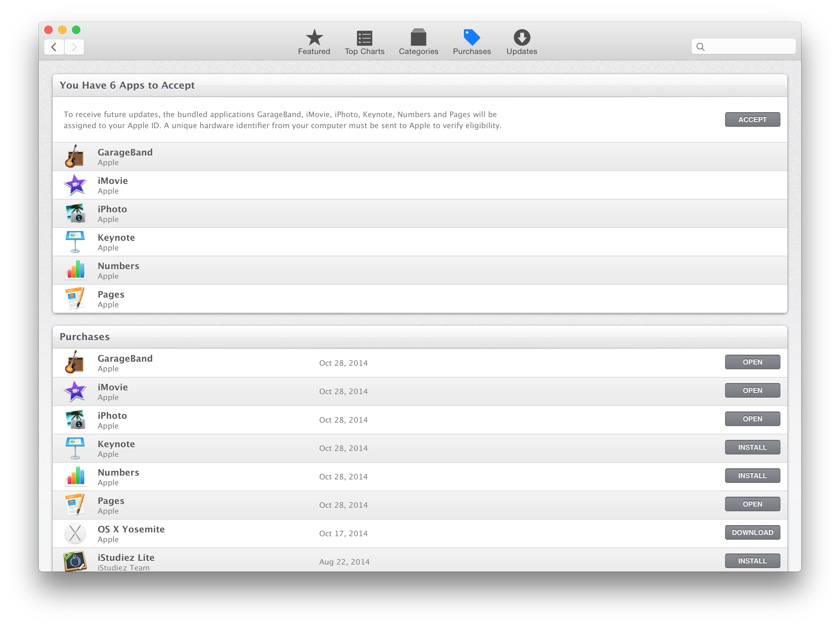Install iStudiez Lite
This screenshot has height=627, width=840.
(752, 560)
